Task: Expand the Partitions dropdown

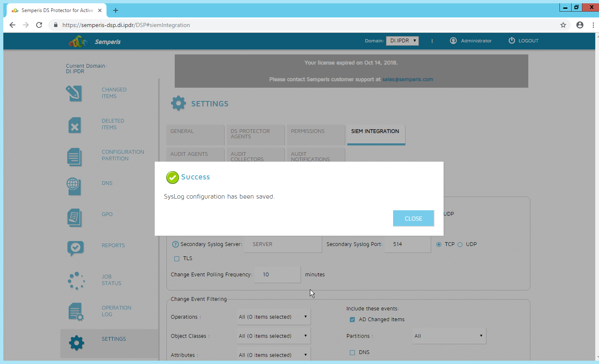Action: click(x=448, y=336)
